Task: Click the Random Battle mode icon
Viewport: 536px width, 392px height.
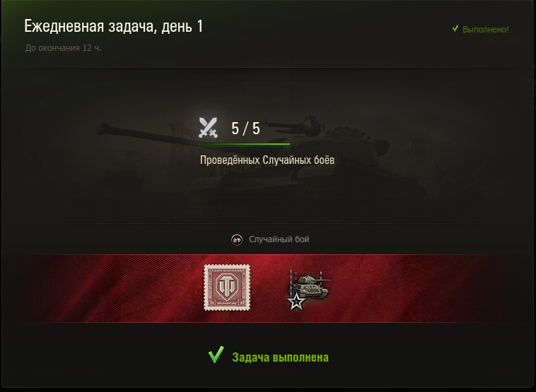Action: point(237,239)
